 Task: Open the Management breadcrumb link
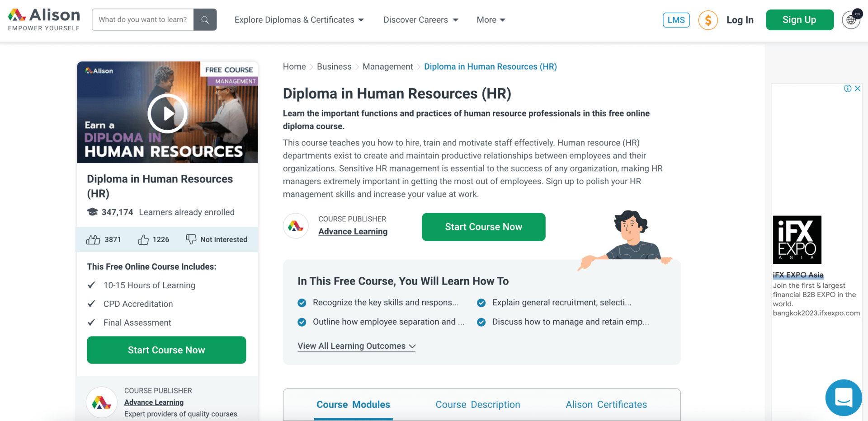click(387, 67)
